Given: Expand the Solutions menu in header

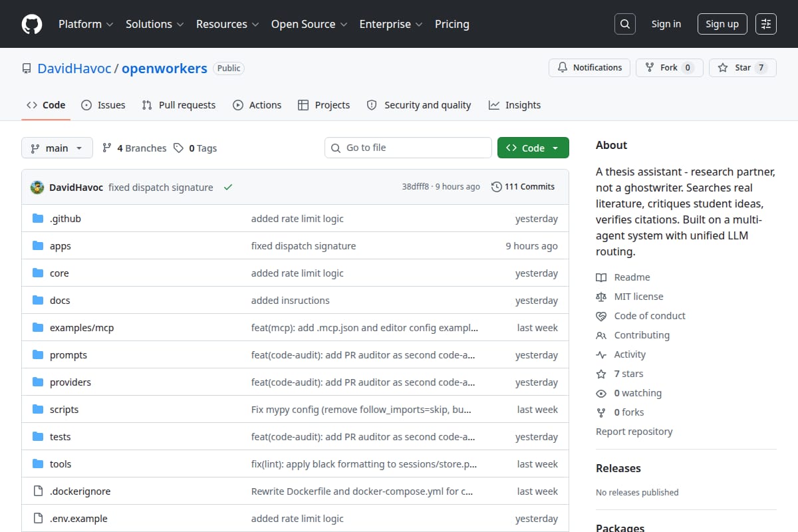Looking at the screenshot, I should coord(154,24).
